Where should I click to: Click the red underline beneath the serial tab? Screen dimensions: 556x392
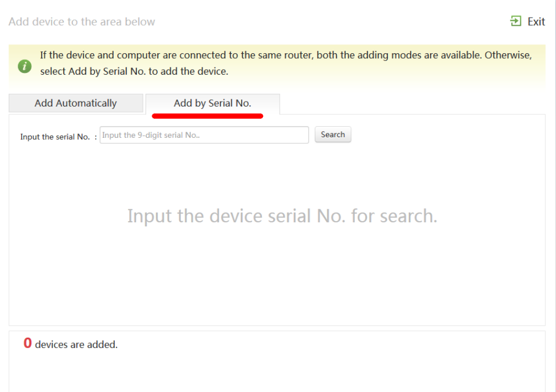[208, 116]
